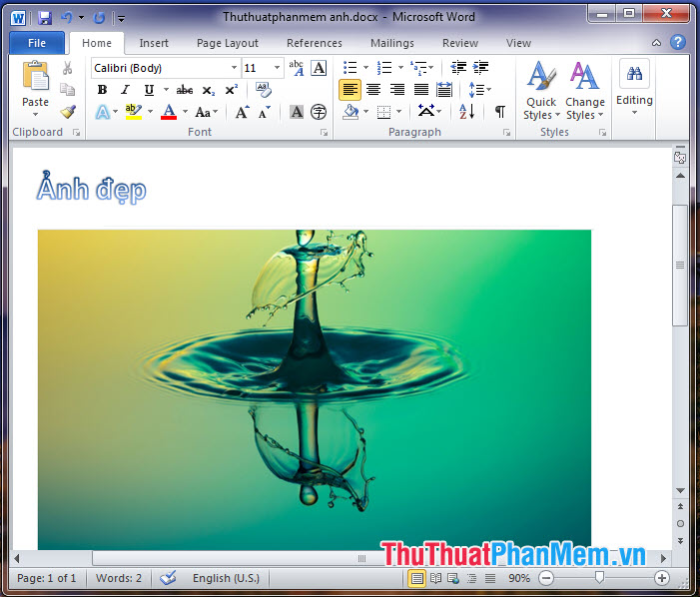Click the Save icon in Quick Access toolbar
Image resolution: width=700 pixels, height=597 pixels.
pyautogui.click(x=45, y=18)
